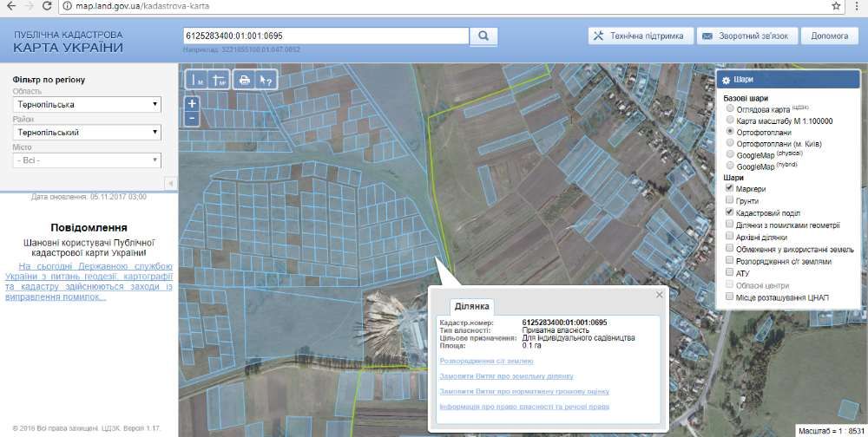Image resolution: width=868 pixels, height=437 pixels.
Task: Open the Область dropdown
Action: pyautogui.click(x=88, y=105)
